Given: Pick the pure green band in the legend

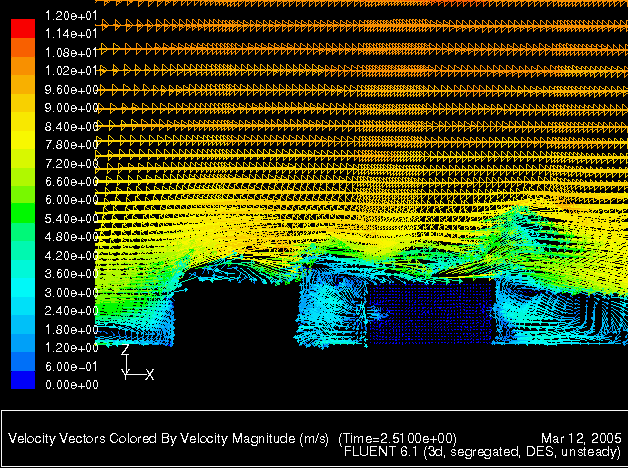Looking at the screenshot, I should [23, 213].
